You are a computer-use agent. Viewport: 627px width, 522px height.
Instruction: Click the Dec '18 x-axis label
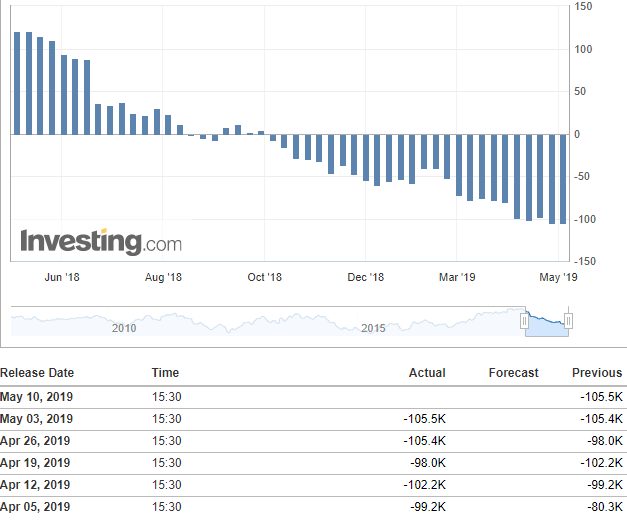tap(366, 277)
